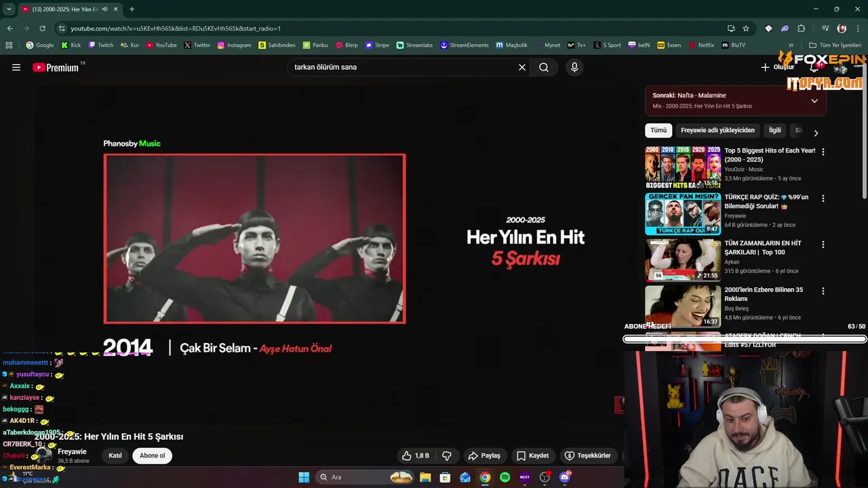This screenshot has height=488, width=868.
Task: Open the YouTube hamburger guide menu
Action: pyautogui.click(x=16, y=67)
